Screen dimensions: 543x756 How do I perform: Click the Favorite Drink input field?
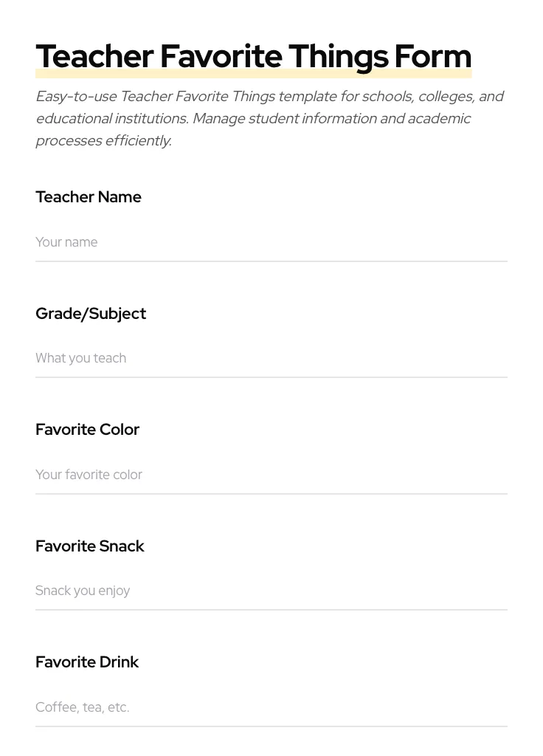[x=271, y=707]
